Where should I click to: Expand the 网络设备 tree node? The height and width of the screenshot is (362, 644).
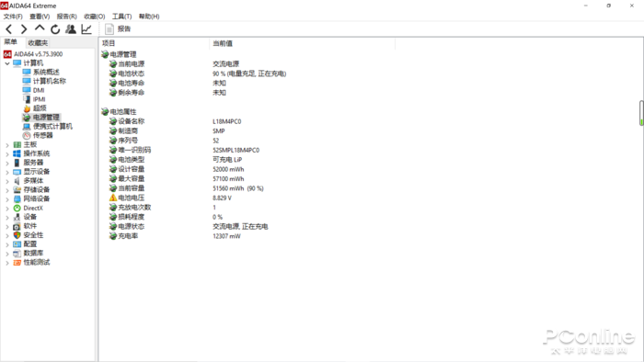coord(7,198)
